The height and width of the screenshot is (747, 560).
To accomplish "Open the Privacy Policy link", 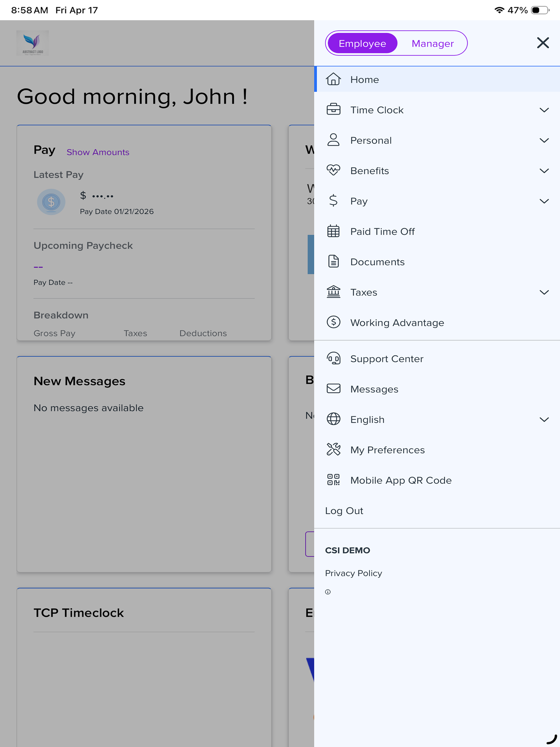I will click(x=353, y=573).
